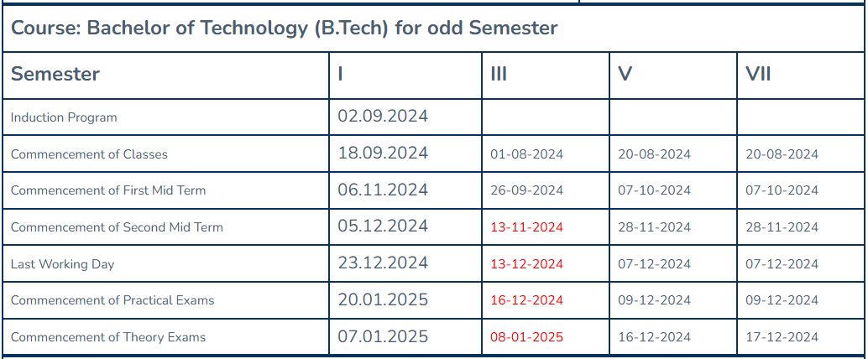Click the Last Working Day row label

62,264
